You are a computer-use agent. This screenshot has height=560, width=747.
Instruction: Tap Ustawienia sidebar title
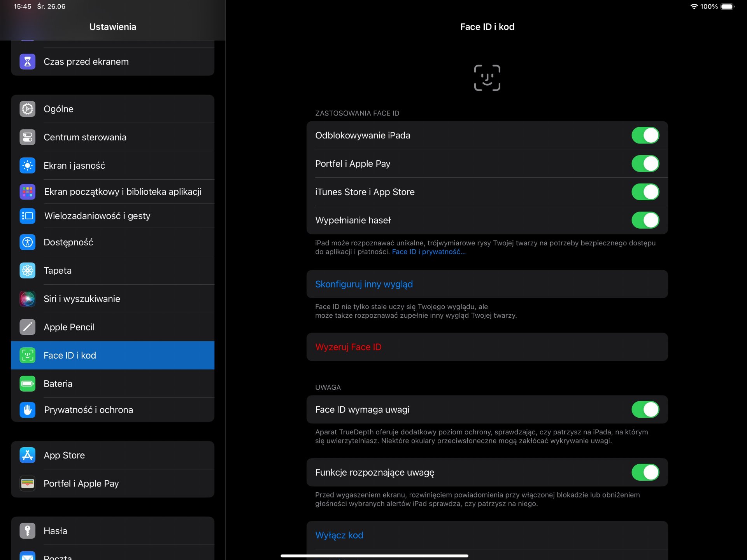pyautogui.click(x=112, y=27)
